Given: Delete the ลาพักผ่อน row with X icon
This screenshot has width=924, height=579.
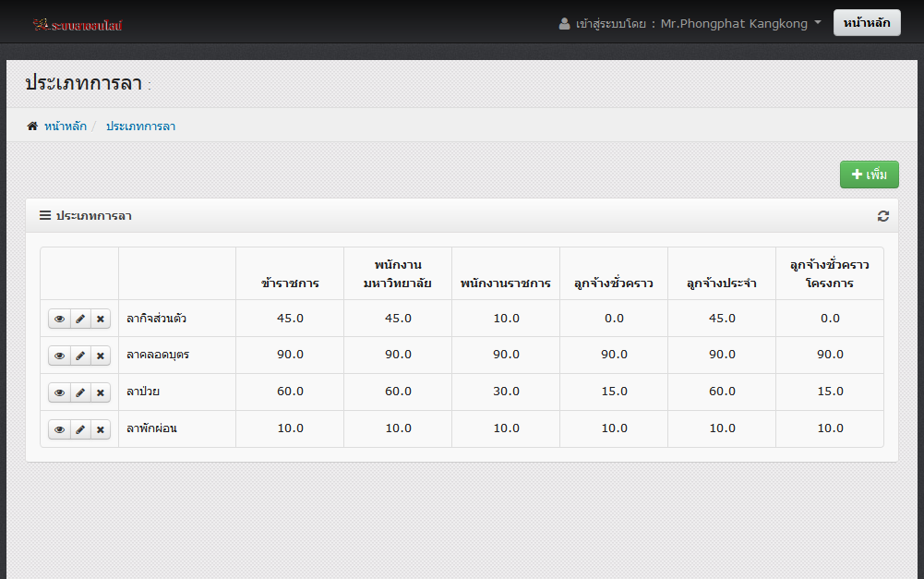Looking at the screenshot, I should [101, 429].
